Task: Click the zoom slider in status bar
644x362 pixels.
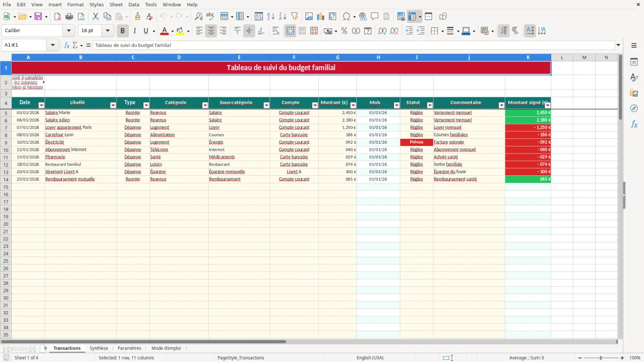Action: [601, 358]
